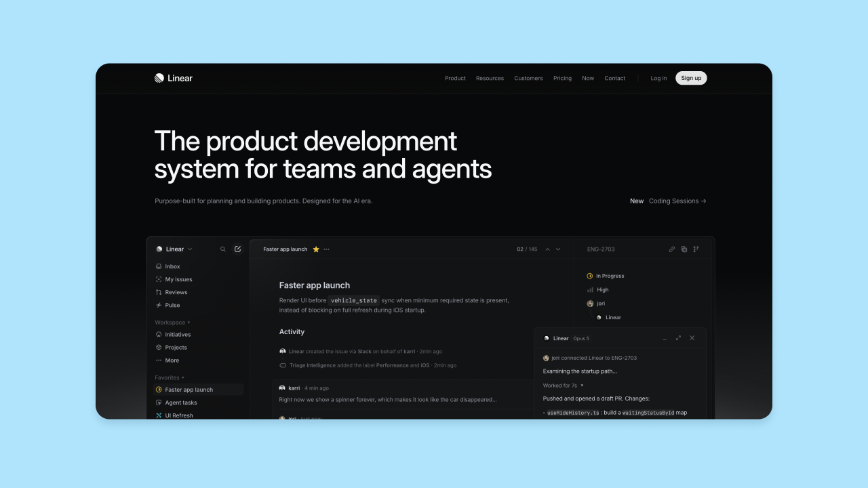Expand the Worked for 7s details

(x=564, y=386)
